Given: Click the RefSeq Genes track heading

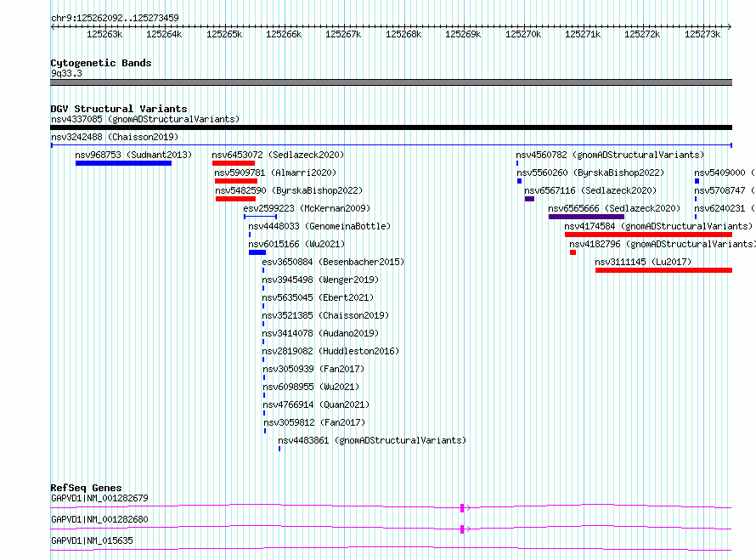Looking at the screenshot, I should (x=86, y=488).
